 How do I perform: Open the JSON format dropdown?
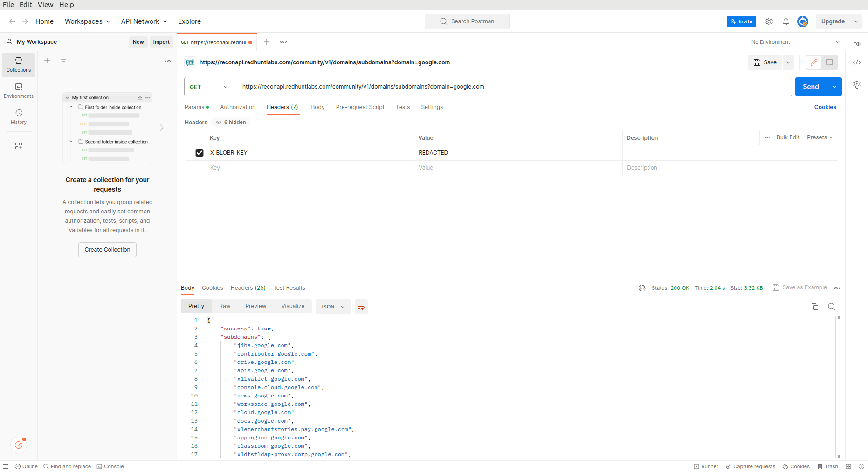pyautogui.click(x=333, y=307)
